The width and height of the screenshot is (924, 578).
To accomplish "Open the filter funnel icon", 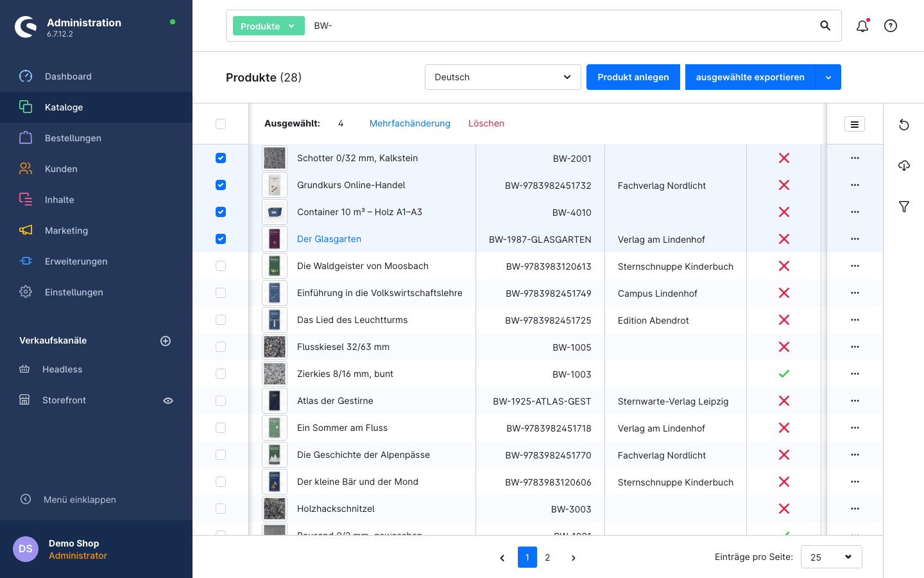I will pyautogui.click(x=904, y=207).
